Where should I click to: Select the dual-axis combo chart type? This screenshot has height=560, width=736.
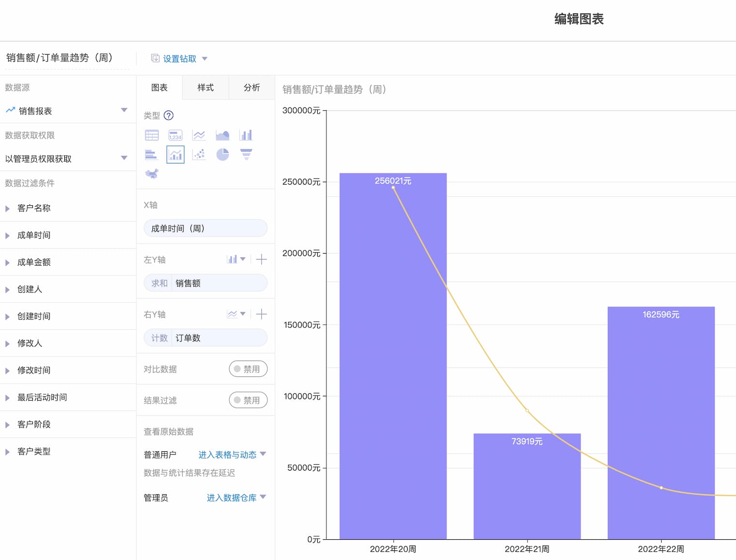pyautogui.click(x=175, y=155)
